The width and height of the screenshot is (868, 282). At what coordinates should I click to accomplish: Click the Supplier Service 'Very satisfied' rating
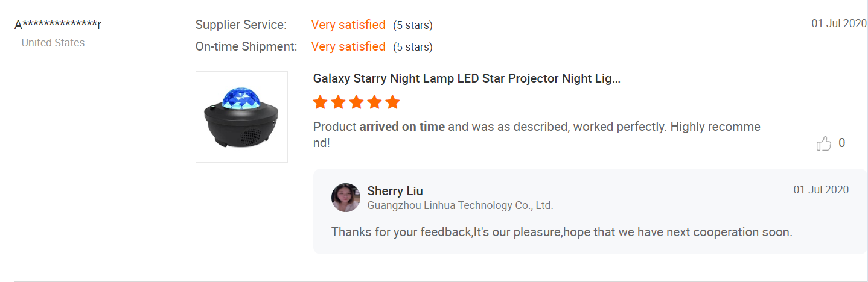tap(348, 25)
